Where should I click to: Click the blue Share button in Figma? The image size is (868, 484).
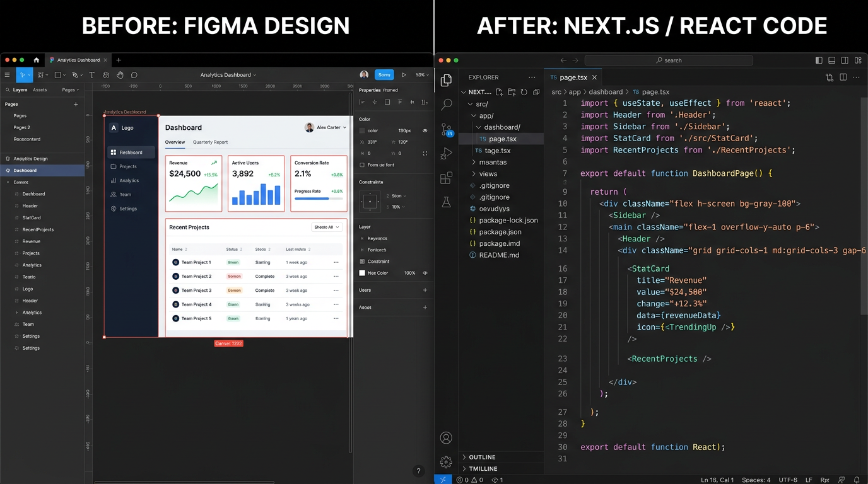384,74
